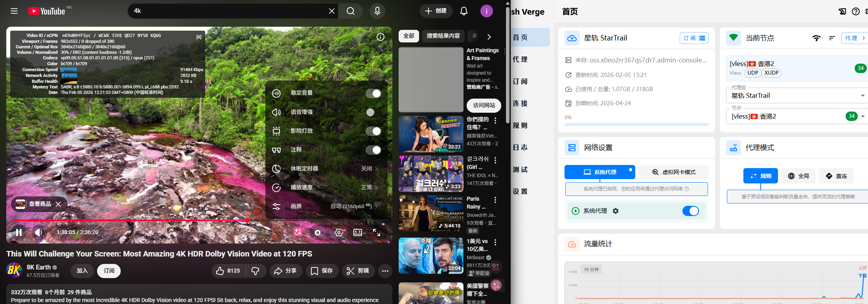Open YouTube notifications bell

(x=464, y=11)
